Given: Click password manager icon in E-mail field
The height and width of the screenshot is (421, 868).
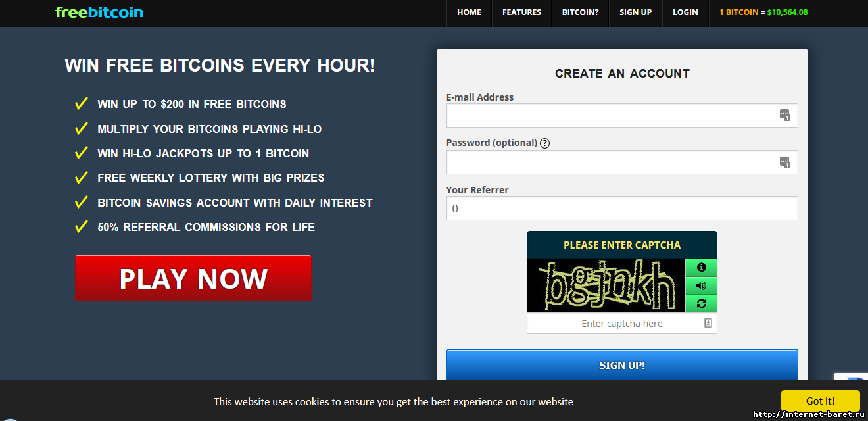Looking at the screenshot, I should click(x=784, y=116).
